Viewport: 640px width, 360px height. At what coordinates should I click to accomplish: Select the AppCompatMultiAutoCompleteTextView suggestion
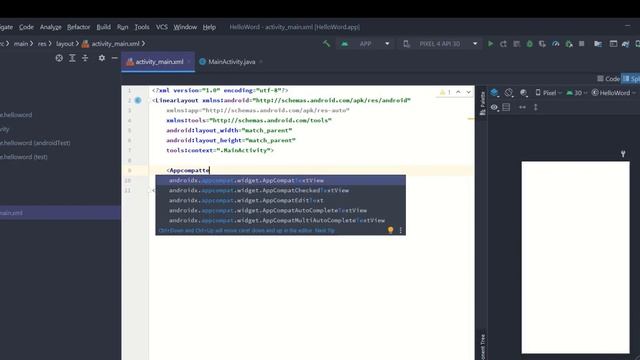click(x=280, y=220)
